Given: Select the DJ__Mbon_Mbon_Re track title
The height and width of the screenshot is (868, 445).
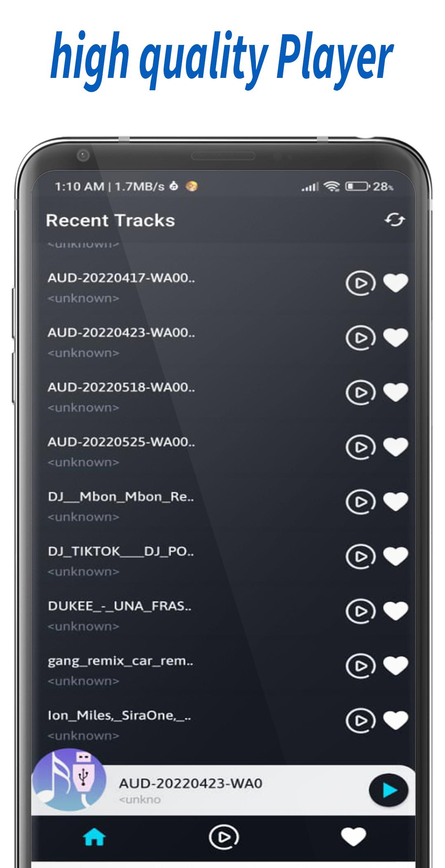Looking at the screenshot, I should [x=121, y=497].
